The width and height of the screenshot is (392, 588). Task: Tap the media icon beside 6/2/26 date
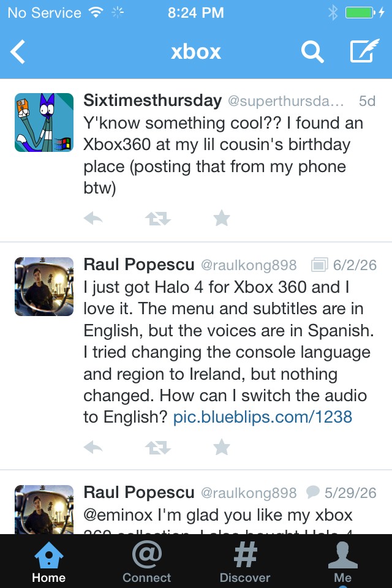pos(320,265)
